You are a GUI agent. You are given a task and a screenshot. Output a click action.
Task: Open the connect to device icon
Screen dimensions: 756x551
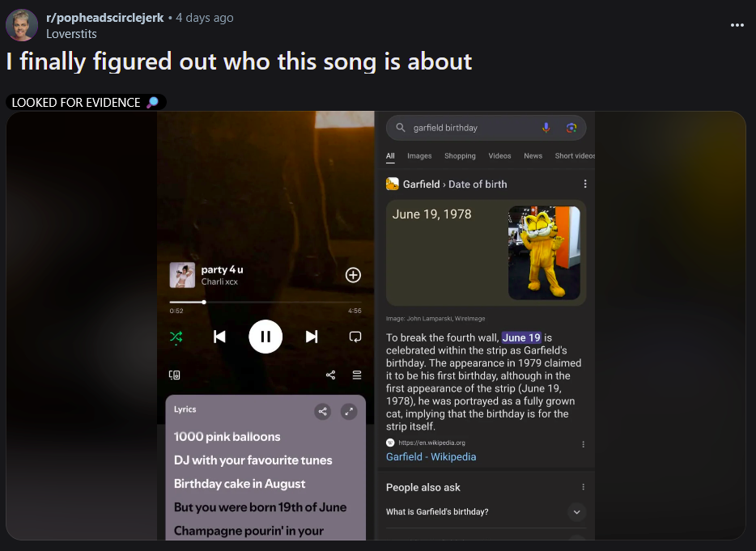tap(175, 375)
